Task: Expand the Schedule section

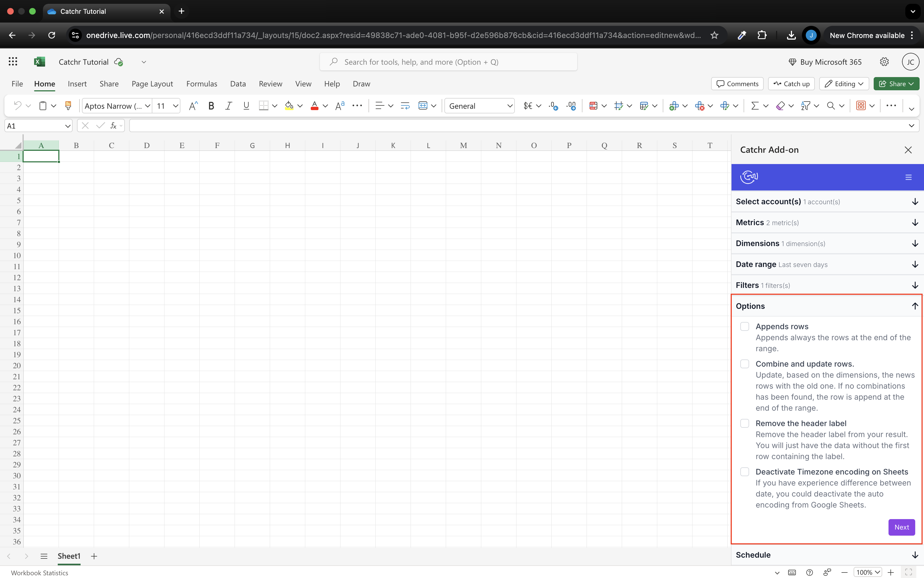Action: 827,555
